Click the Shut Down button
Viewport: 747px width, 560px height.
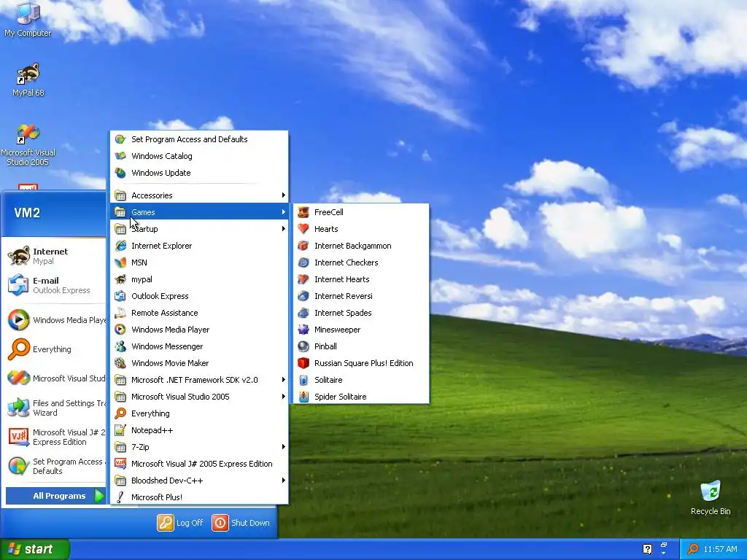pyautogui.click(x=241, y=523)
